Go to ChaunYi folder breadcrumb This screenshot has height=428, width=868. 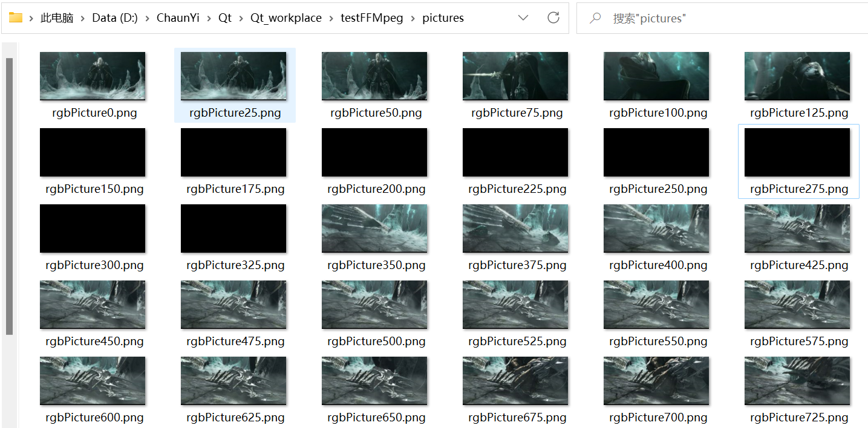coord(178,18)
